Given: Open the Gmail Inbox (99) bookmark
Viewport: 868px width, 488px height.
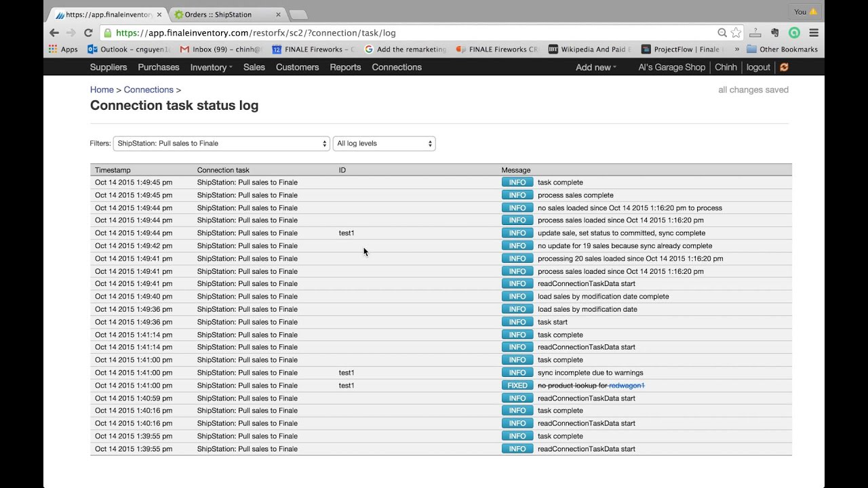Looking at the screenshot, I should tap(221, 49).
